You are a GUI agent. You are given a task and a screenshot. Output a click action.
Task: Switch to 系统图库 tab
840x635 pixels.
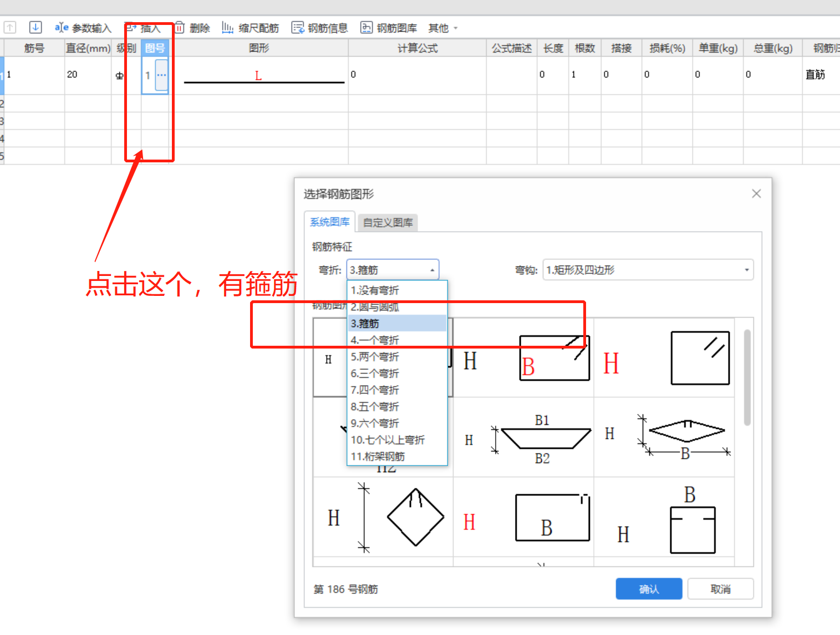pos(330,222)
